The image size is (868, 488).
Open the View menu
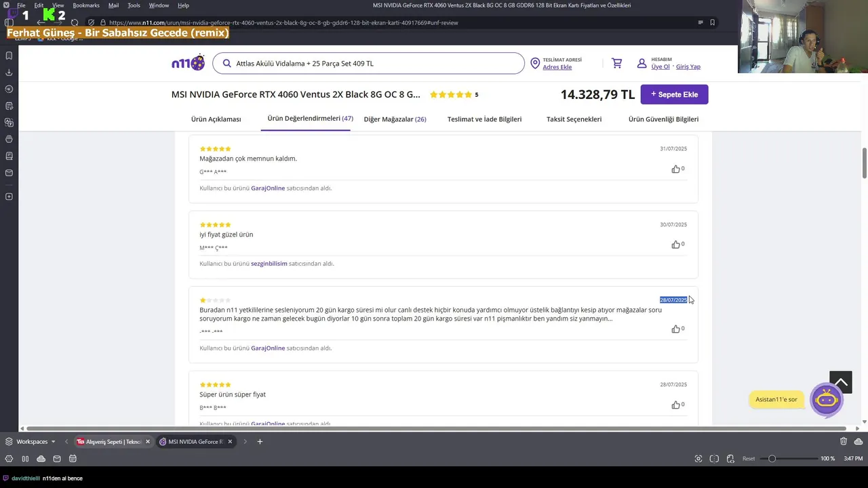tap(58, 5)
